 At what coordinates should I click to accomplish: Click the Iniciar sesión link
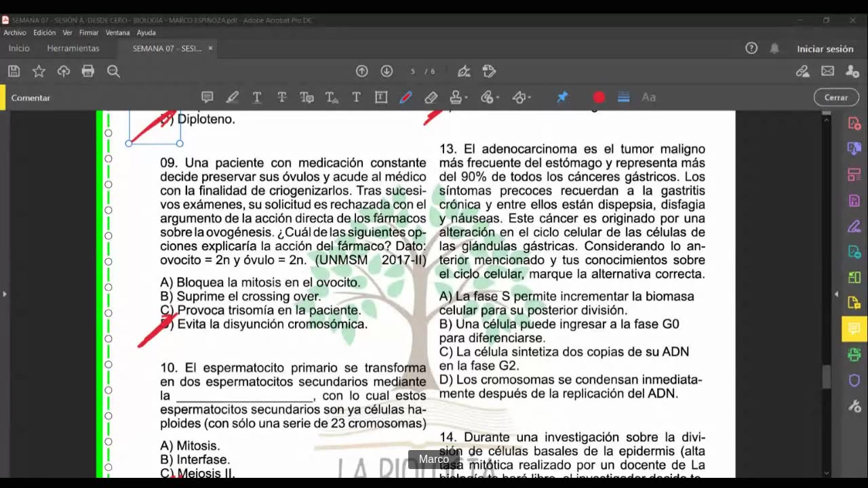[x=825, y=49]
